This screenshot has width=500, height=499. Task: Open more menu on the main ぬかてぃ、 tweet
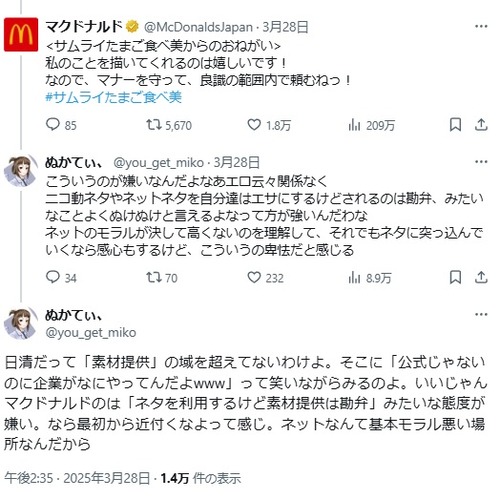pos(481,314)
